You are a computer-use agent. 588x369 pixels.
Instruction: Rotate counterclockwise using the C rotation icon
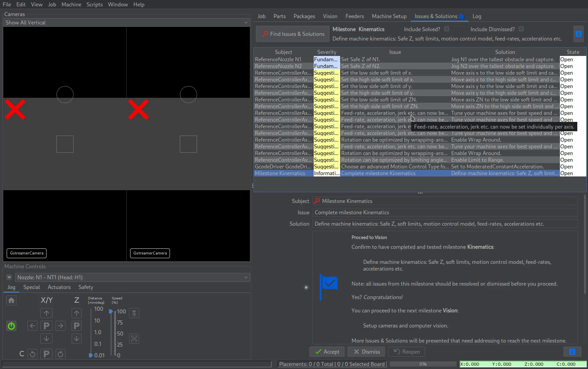32,354
